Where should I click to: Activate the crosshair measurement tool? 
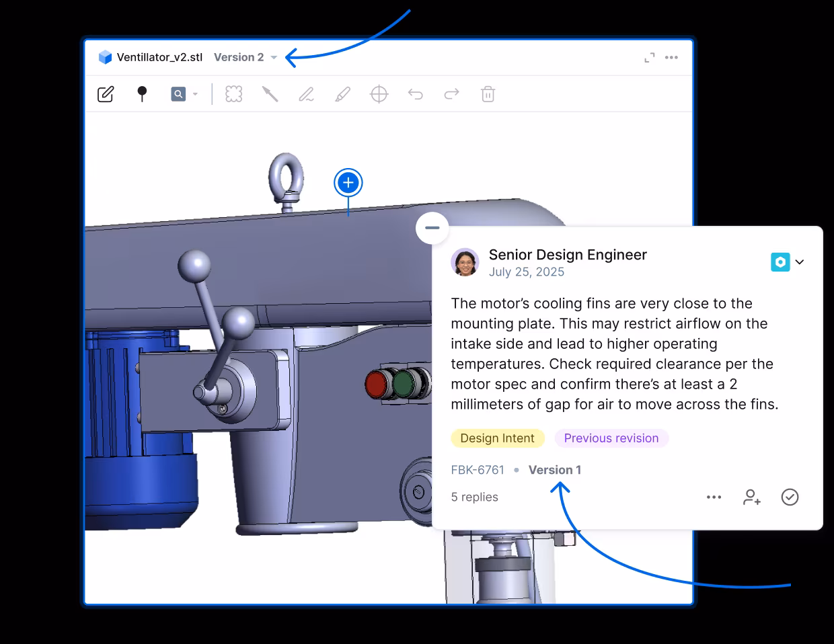click(x=379, y=94)
